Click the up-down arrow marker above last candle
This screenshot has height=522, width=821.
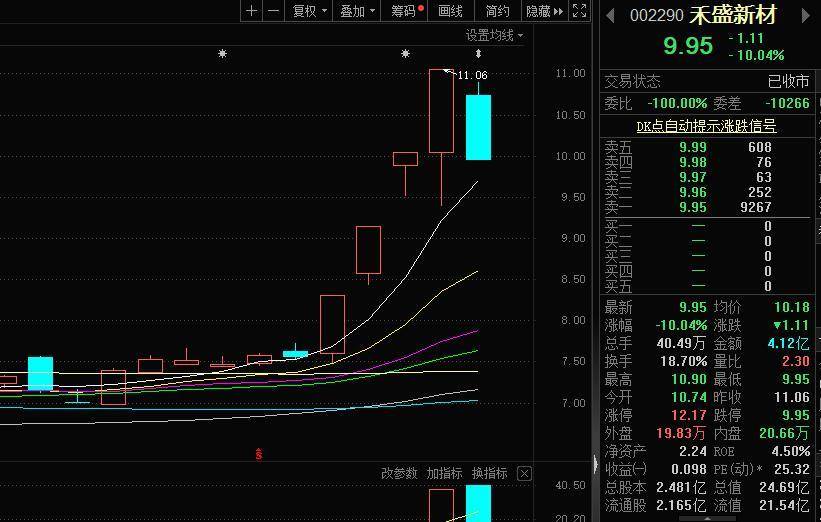(478, 54)
